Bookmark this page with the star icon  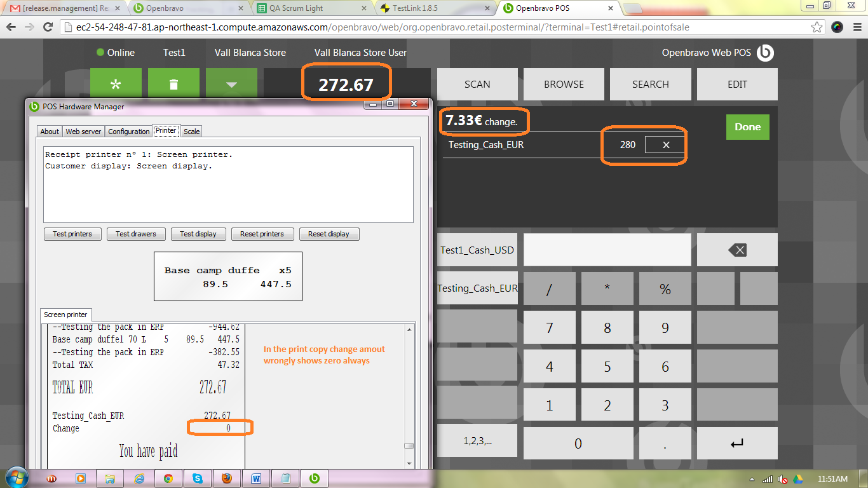tap(817, 27)
